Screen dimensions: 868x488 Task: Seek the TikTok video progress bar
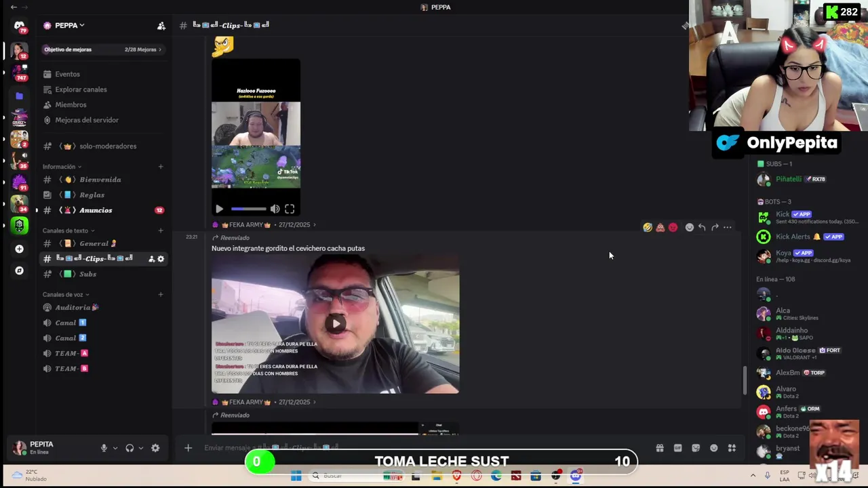248,209
